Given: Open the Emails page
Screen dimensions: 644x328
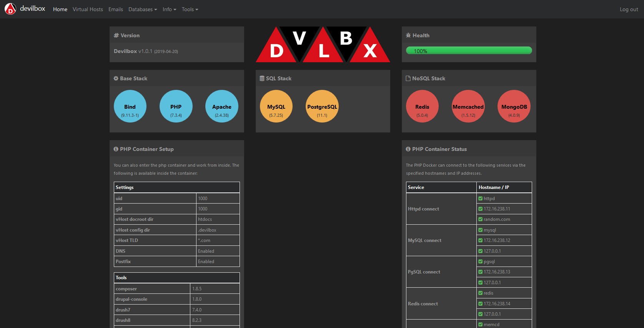Looking at the screenshot, I should click(116, 9).
